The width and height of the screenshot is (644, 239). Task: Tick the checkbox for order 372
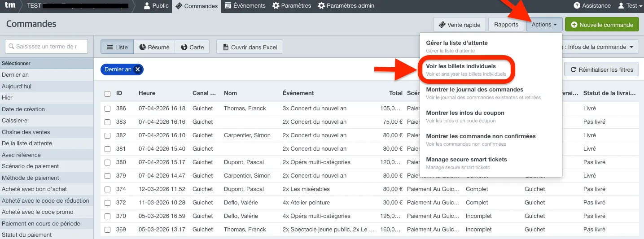click(x=107, y=203)
